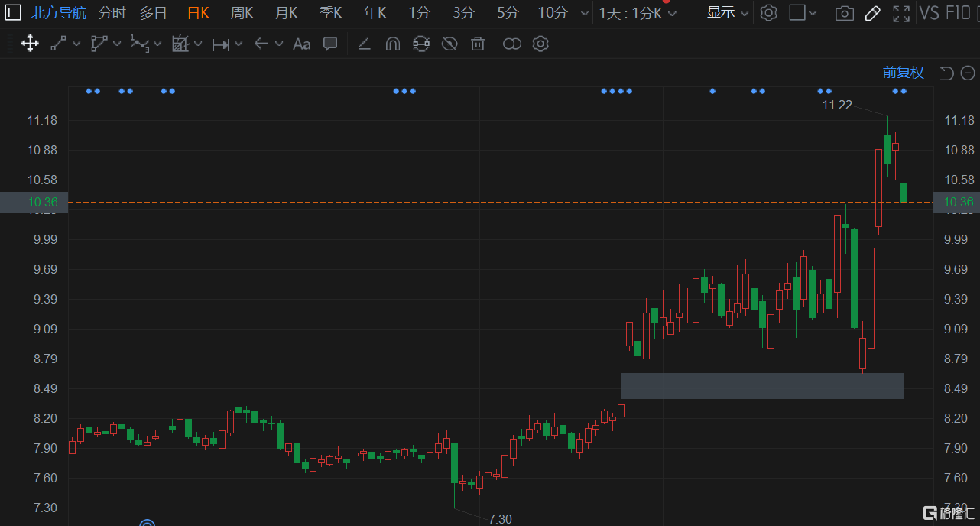The height and width of the screenshot is (526, 980).
Task: Click the 北方导航 stock name
Action: coord(59,12)
